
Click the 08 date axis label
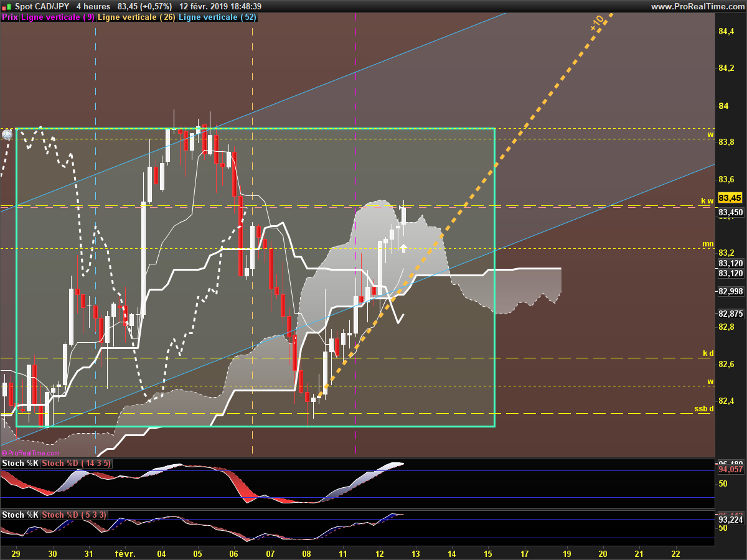tap(307, 553)
